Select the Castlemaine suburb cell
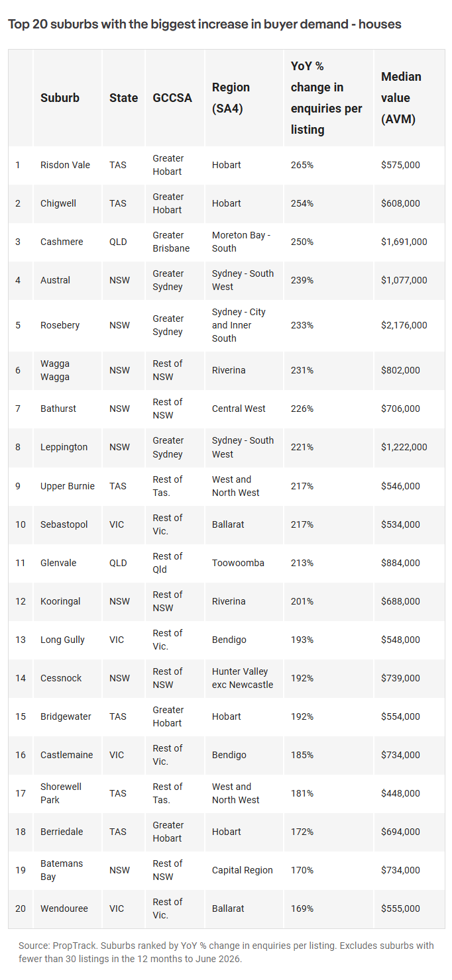 (66, 755)
